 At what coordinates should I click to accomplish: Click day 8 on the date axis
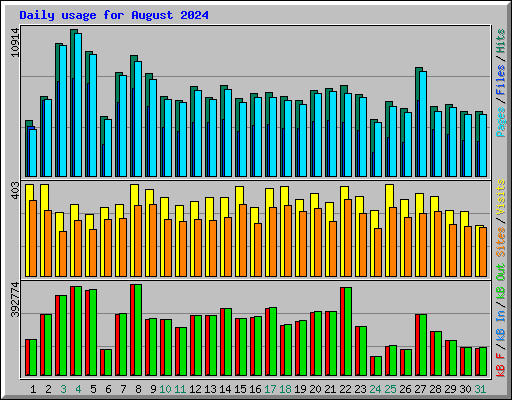point(138,389)
